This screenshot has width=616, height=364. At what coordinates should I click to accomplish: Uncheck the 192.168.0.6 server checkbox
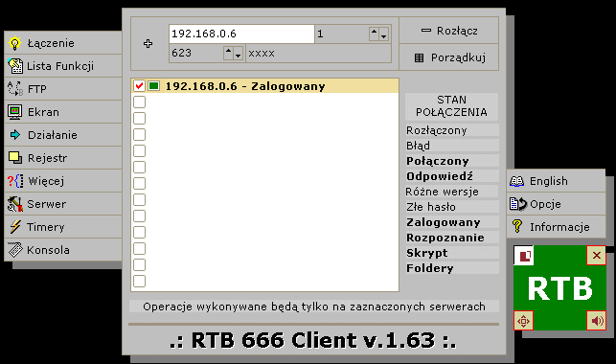point(139,85)
